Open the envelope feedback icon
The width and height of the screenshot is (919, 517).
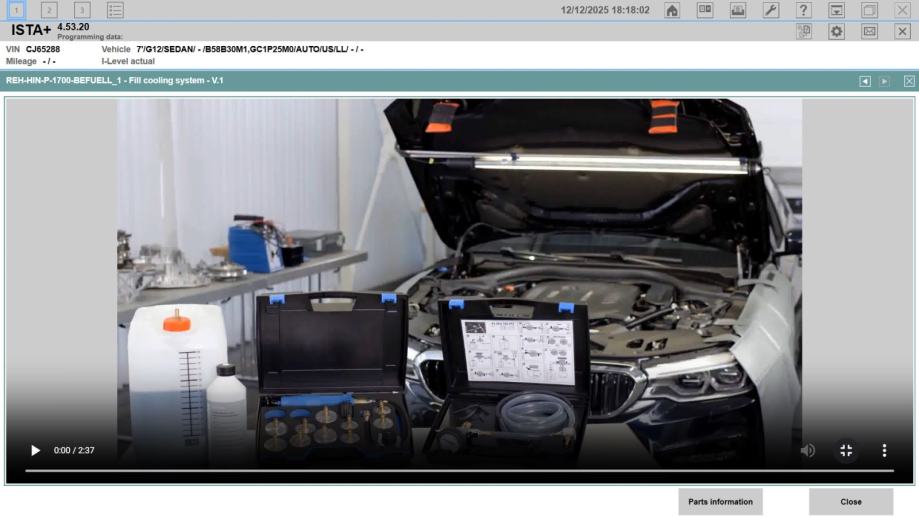tap(869, 31)
